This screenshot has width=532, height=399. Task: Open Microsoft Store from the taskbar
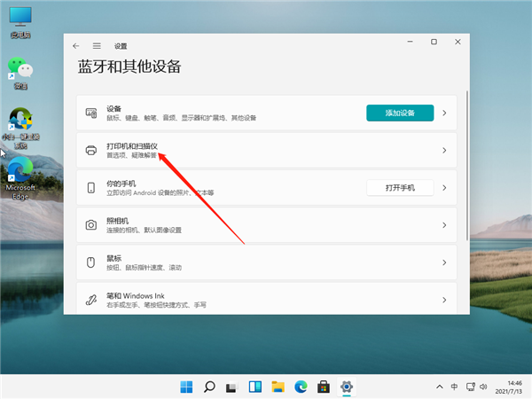pos(325,387)
